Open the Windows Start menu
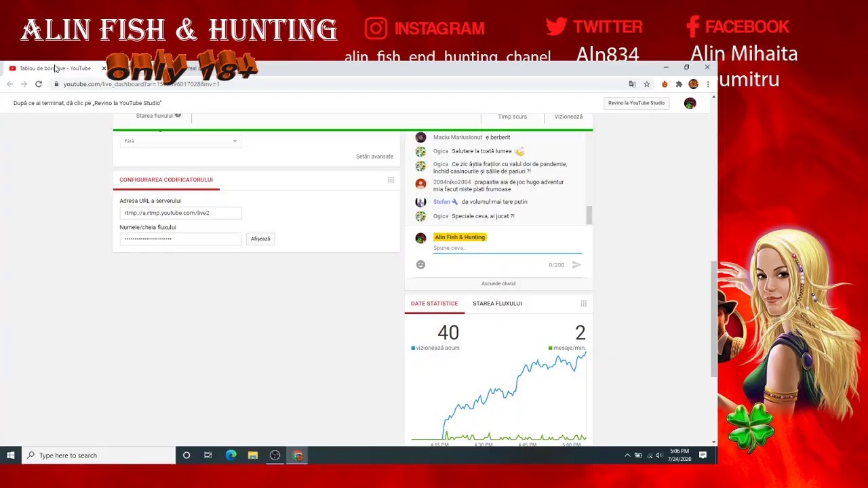The height and width of the screenshot is (488, 868). (11, 455)
